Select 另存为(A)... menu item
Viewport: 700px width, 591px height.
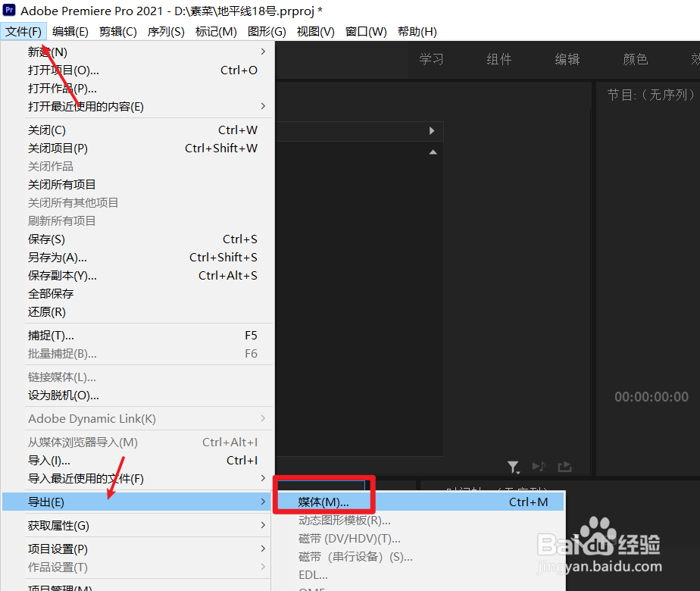click(138, 258)
